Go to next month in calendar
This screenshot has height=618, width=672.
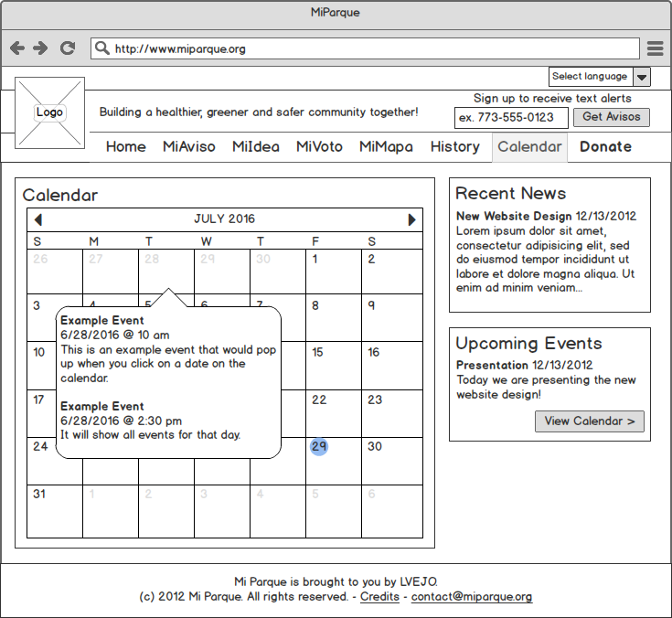click(411, 219)
